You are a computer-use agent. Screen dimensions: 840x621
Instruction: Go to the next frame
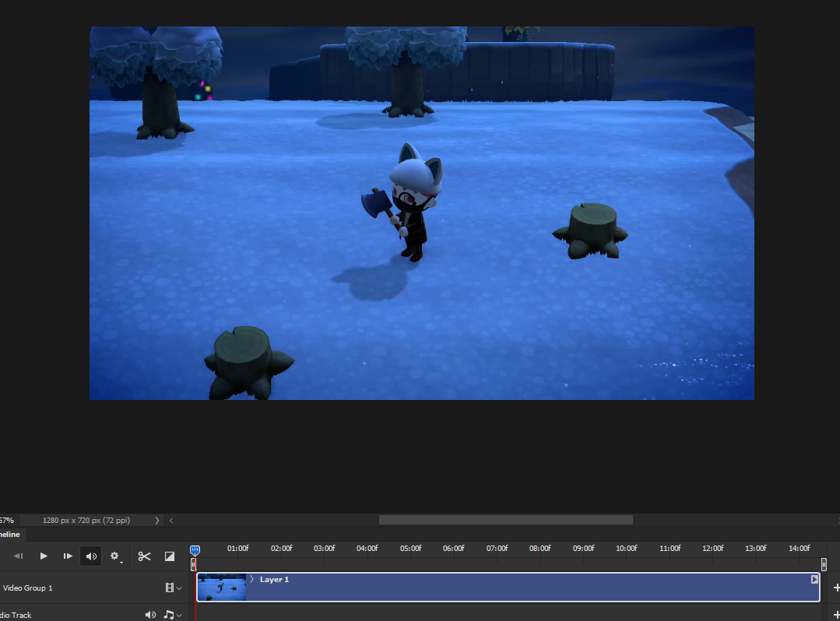pyautogui.click(x=68, y=556)
